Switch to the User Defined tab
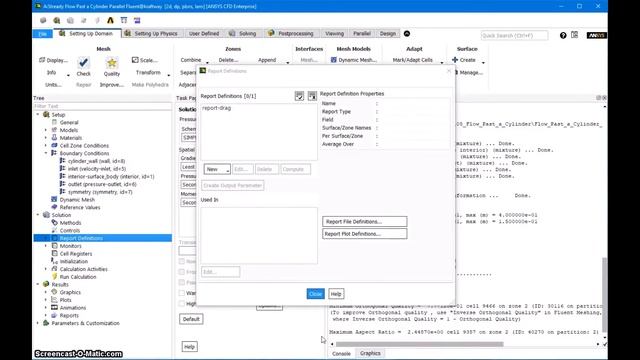Screen dimensions: 640x360 [x=204, y=33]
